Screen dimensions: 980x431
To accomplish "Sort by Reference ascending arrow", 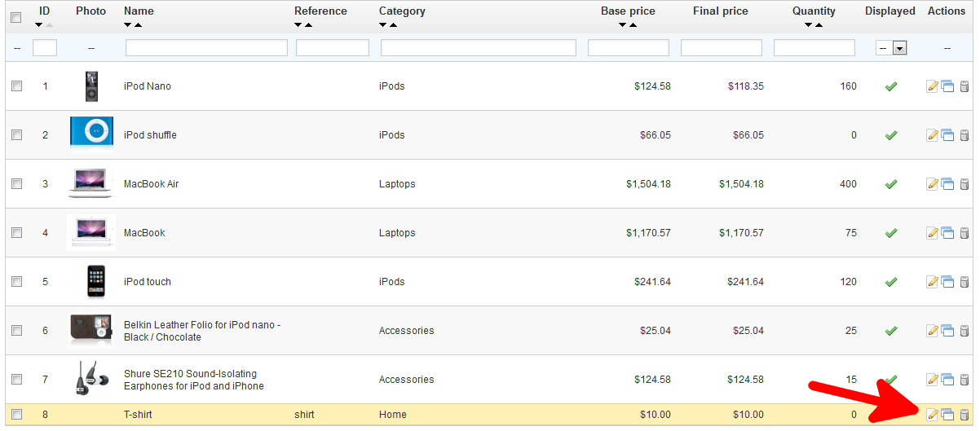I will (308, 25).
